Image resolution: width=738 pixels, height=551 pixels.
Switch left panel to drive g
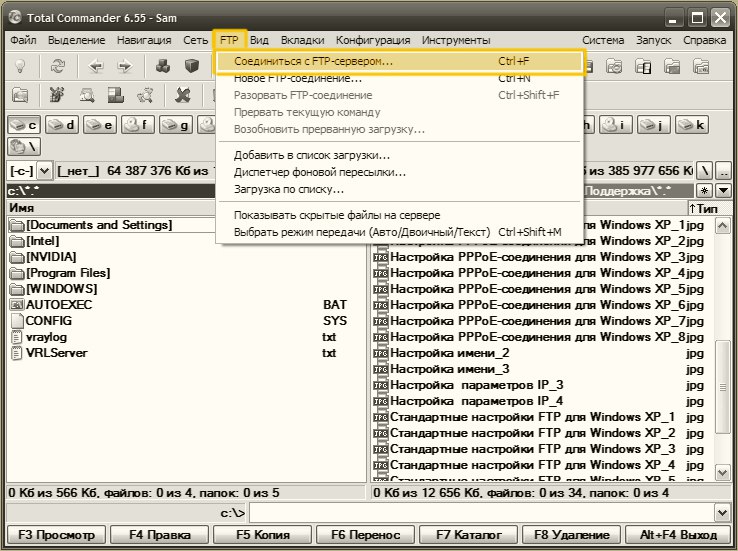point(176,125)
